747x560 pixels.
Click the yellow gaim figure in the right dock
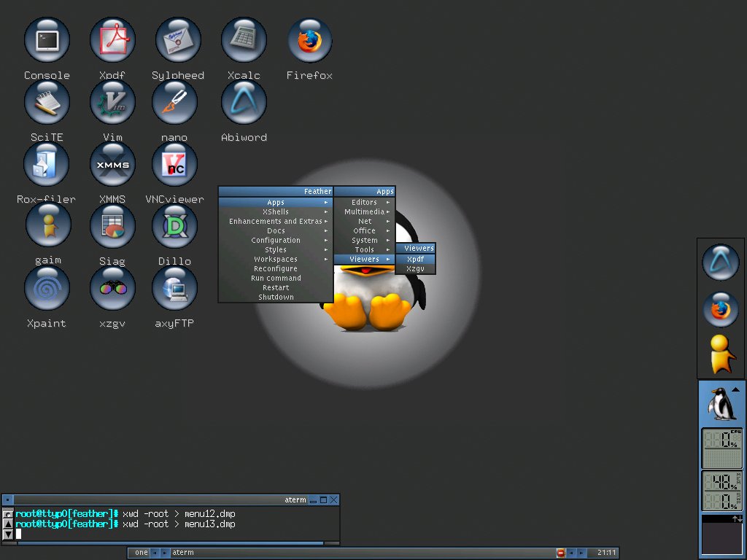point(721,354)
